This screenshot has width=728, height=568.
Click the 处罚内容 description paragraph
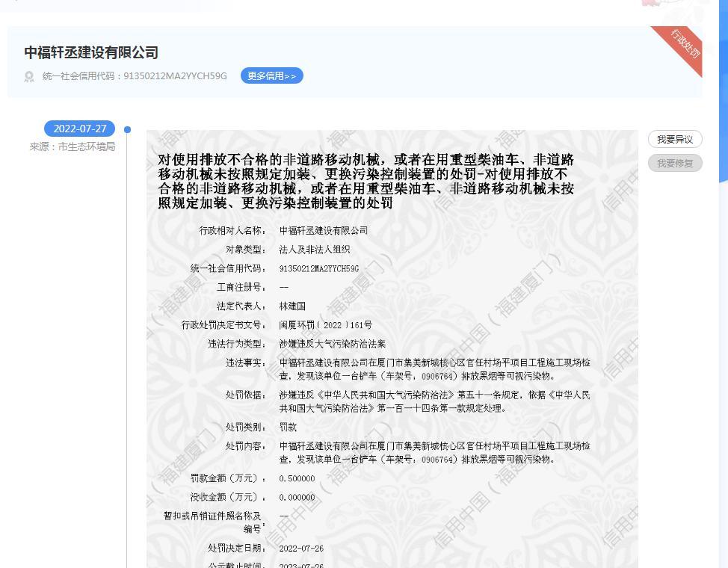pyautogui.click(x=434, y=453)
